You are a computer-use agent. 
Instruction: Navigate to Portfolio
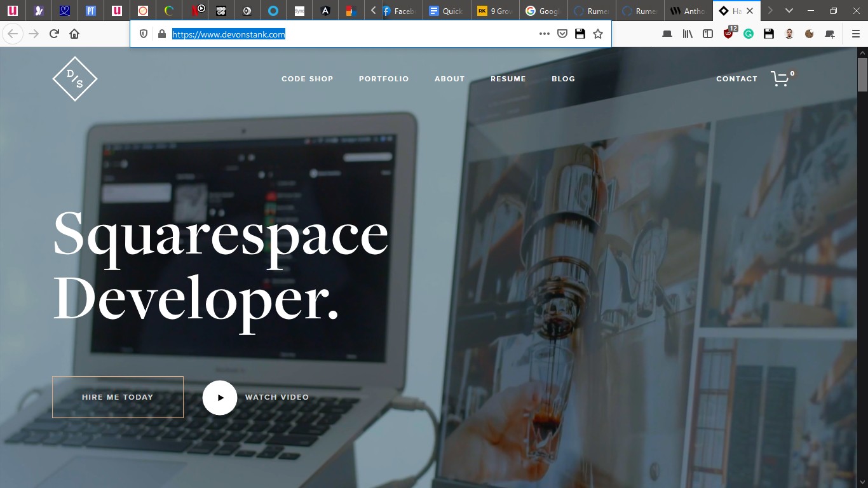tap(384, 79)
